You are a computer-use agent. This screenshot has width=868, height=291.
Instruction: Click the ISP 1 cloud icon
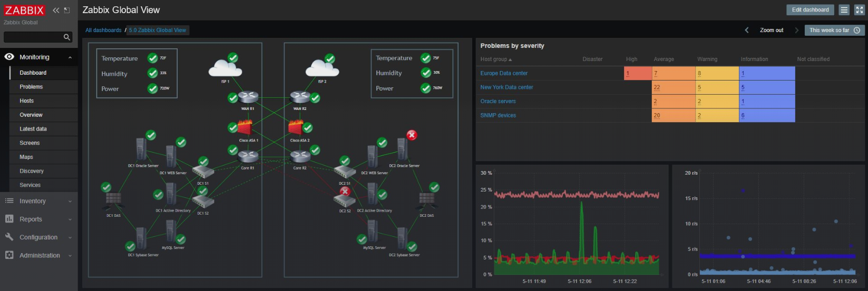tap(225, 68)
